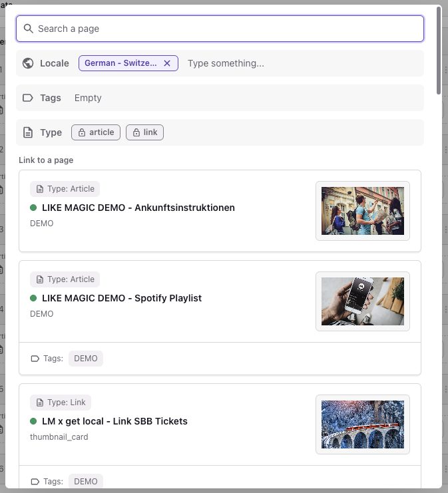
Task: Open the Tags filter showing Empty
Action: click(x=220, y=98)
